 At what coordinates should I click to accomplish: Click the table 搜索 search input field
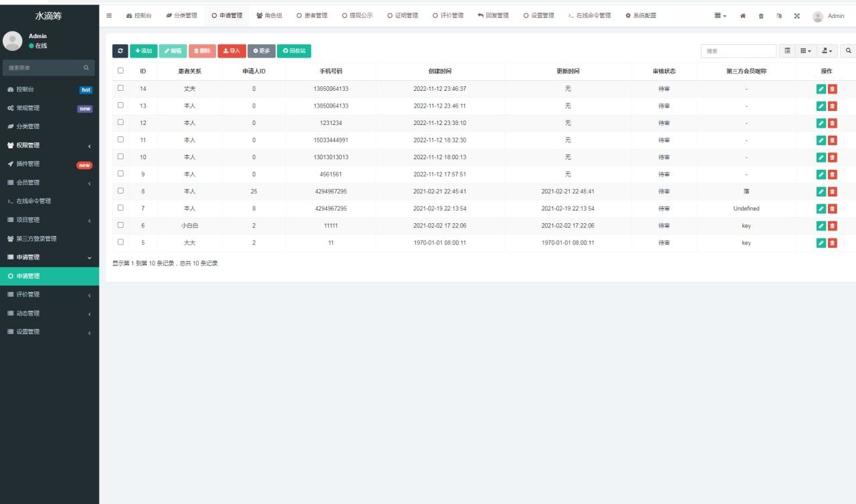[x=738, y=51]
